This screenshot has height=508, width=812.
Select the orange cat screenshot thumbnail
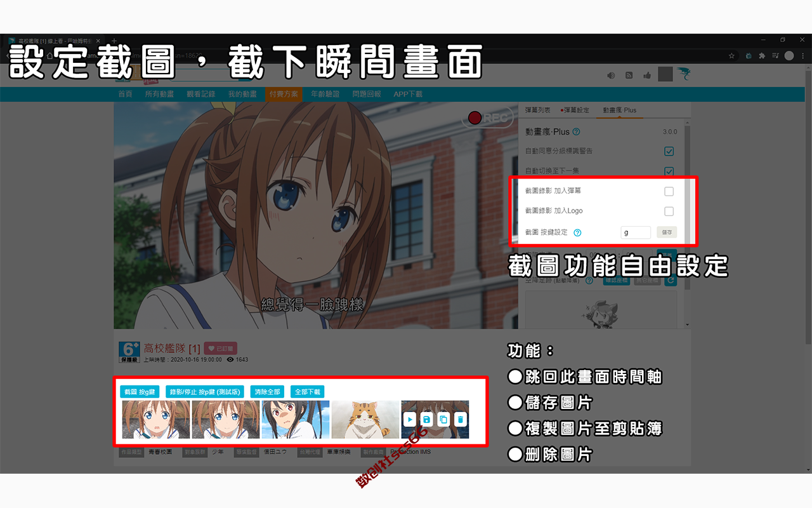[x=365, y=419]
